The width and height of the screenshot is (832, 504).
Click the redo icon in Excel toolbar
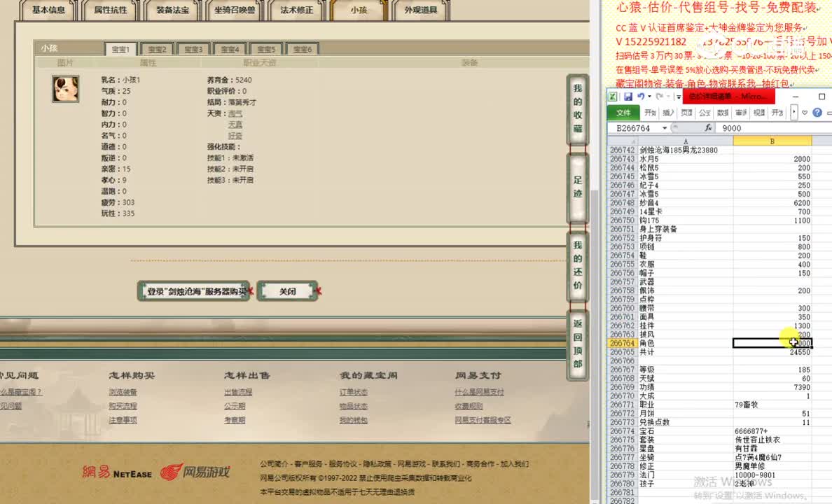pyautogui.click(x=660, y=97)
